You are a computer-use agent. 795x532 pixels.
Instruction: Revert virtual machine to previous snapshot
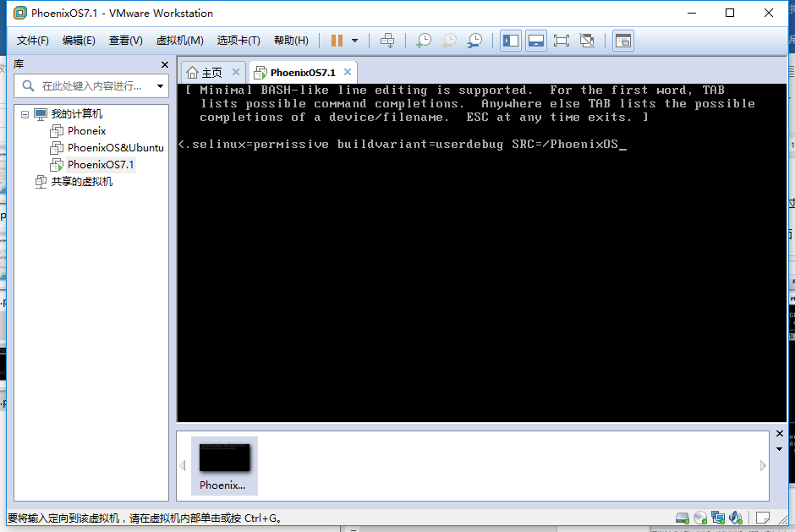click(x=449, y=41)
